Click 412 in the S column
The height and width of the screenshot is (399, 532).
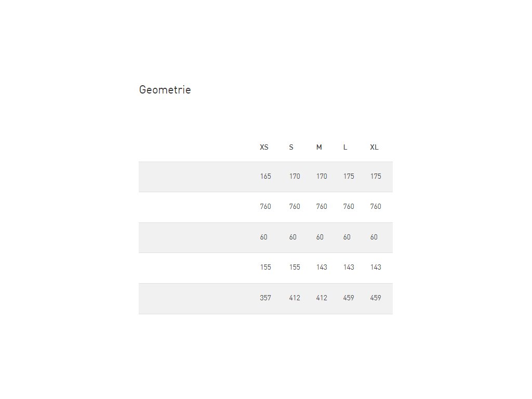(x=295, y=298)
